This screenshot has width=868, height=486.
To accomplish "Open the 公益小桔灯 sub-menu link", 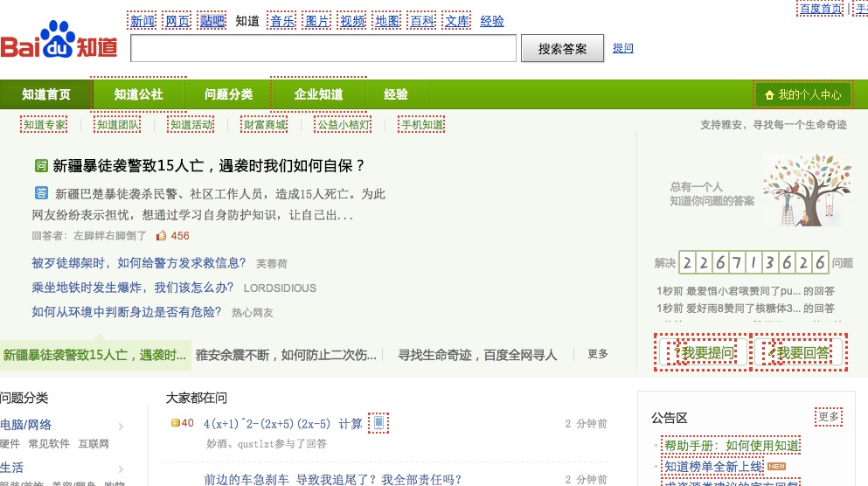I will [x=344, y=125].
